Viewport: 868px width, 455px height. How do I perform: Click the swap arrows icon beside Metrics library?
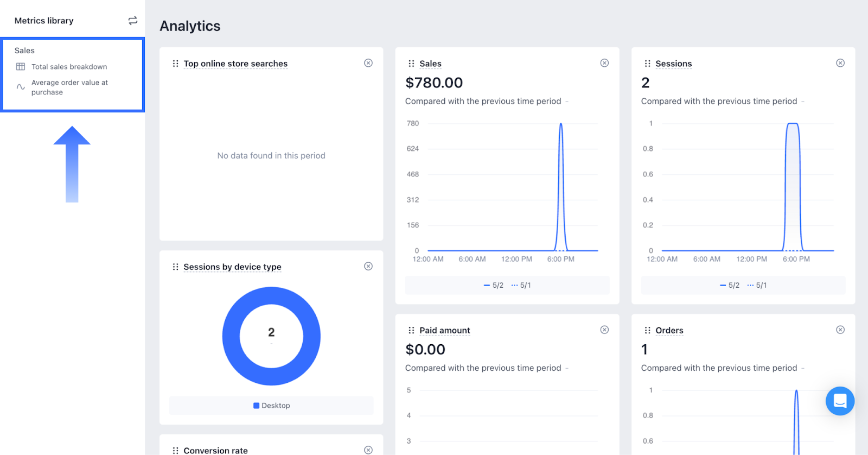tap(133, 21)
